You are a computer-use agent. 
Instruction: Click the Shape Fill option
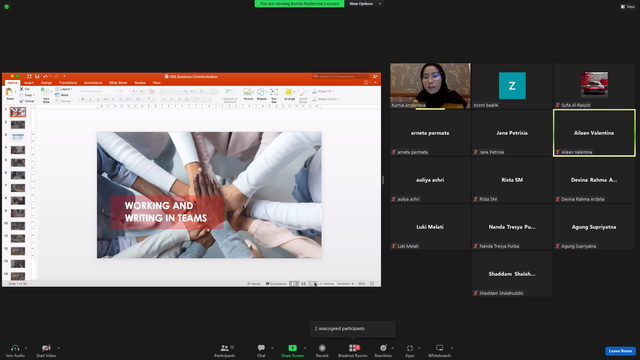point(322,91)
